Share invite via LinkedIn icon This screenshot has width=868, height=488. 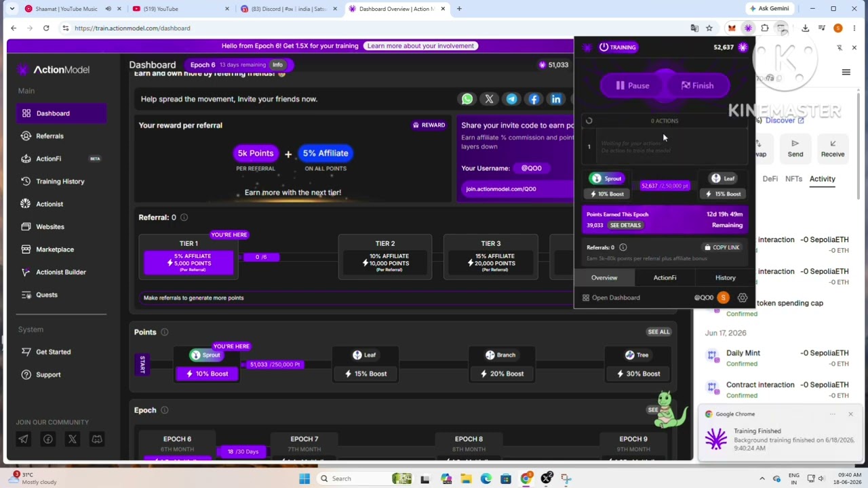click(x=556, y=99)
